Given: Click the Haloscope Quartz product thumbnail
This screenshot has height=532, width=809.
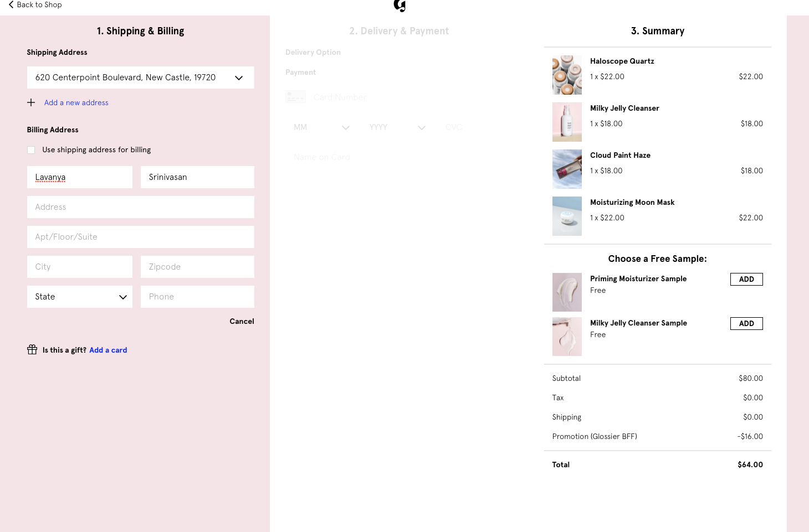Looking at the screenshot, I should (567, 75).
